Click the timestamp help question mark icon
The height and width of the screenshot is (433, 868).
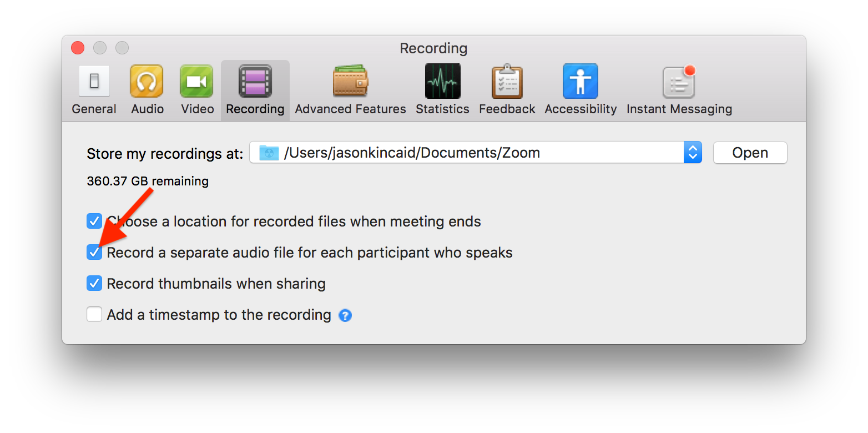click(x=345, y=315)
